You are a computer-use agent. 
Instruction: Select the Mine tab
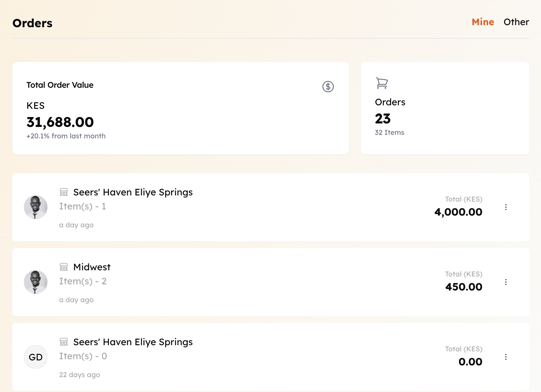tap(483, 22)
